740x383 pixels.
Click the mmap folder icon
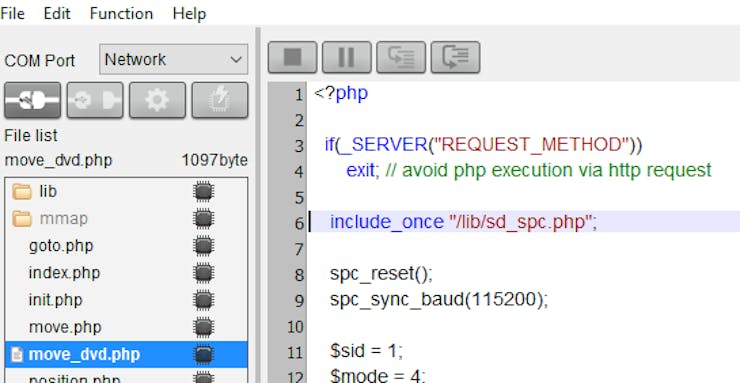[x=22, y=219]
